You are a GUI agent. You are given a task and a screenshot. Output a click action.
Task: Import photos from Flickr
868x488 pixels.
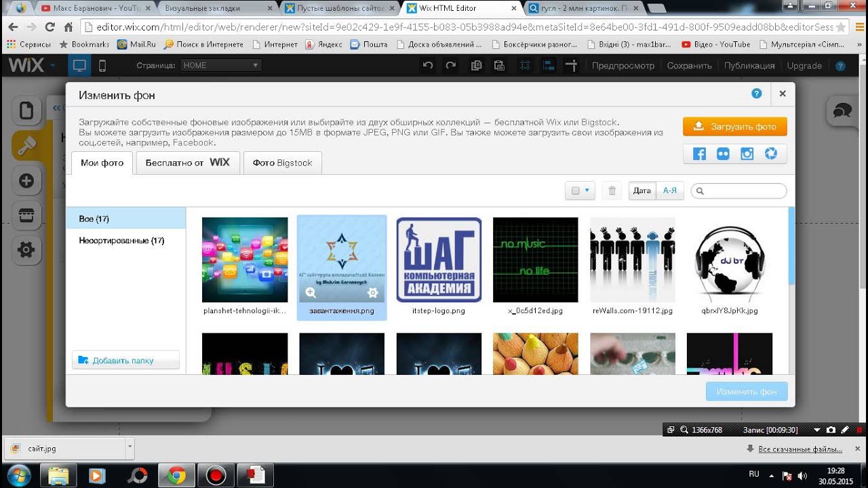[723, 154]
